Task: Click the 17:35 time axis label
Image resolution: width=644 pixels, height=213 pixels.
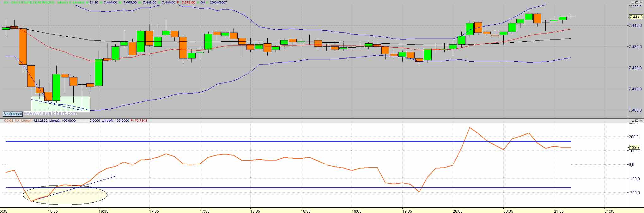Action: (204, 211)
